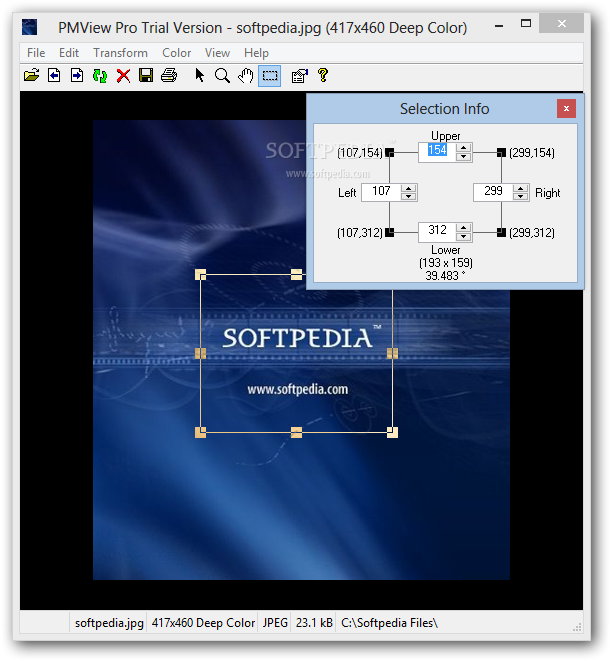Open the View menu

click(218, 53)
